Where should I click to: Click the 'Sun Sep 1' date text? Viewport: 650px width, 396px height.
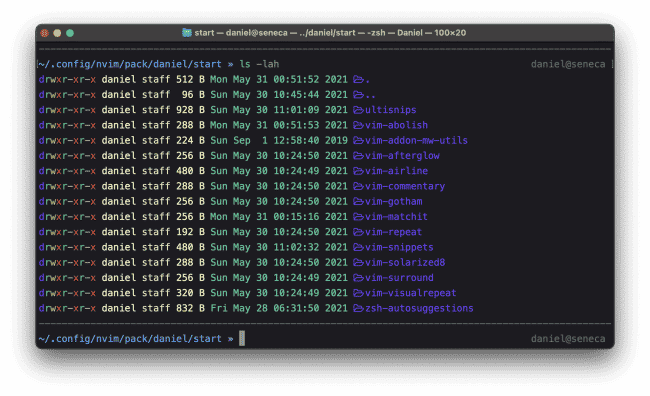pos(239,141)
